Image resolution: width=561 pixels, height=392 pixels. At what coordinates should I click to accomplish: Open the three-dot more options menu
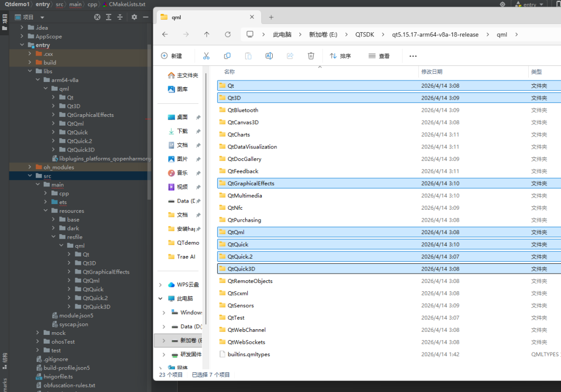[x=413, y=56]
